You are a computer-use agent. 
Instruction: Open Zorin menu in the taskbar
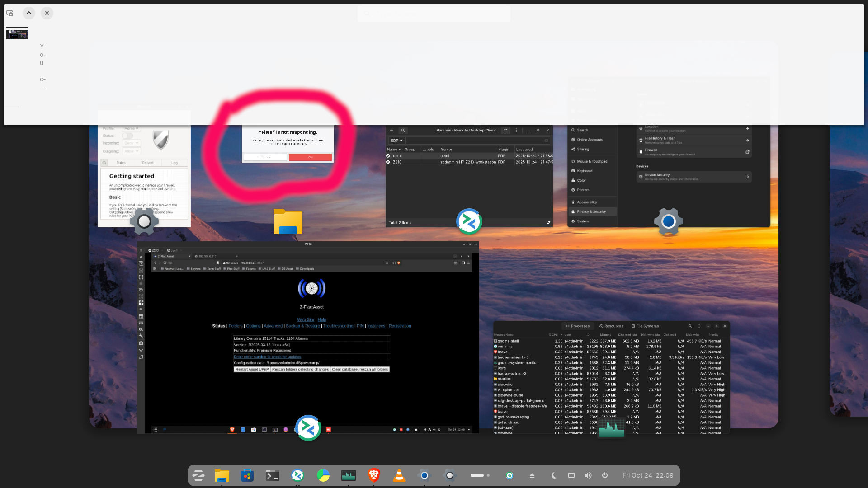(x=198, y=475)
